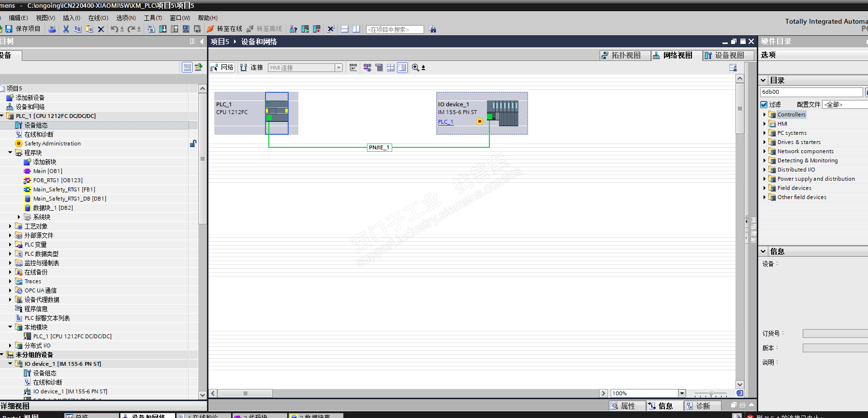
Task: Click the PN/IE_1 network label
Action: pos(379,147)
